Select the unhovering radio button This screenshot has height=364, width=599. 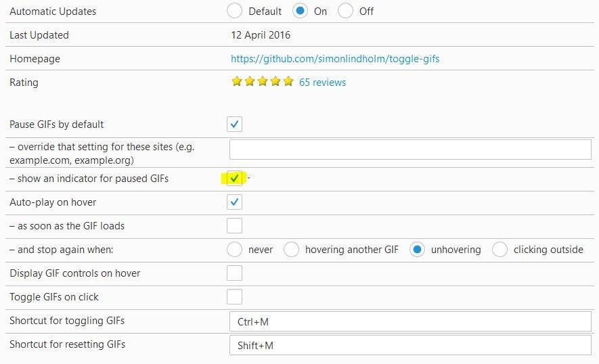(x=418, y=250)
